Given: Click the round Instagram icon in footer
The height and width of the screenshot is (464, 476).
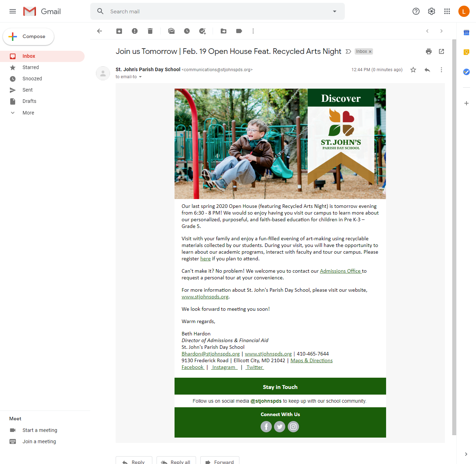Looking at the screenshot, I should coord(293,427).
